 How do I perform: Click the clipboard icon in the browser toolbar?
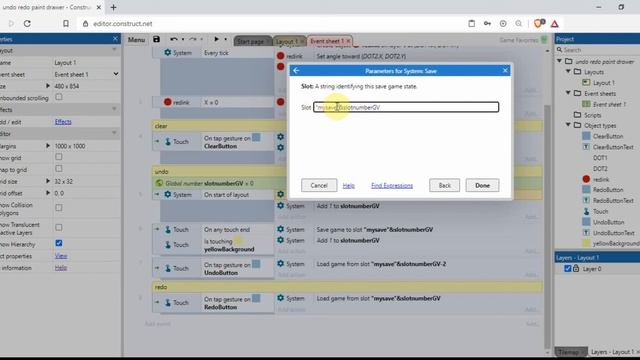pyautogui.click(x=471, y=24)
